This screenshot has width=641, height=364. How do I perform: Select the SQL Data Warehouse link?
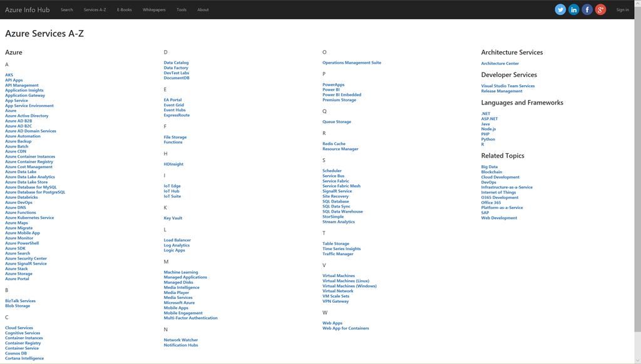click(x=342, y=211)
